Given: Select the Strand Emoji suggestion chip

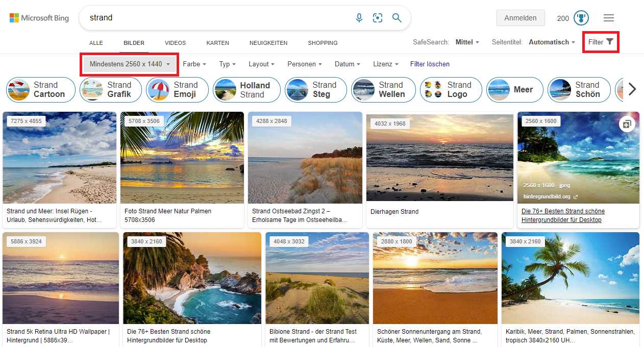Looking at the screenshot, I should 177,90.
